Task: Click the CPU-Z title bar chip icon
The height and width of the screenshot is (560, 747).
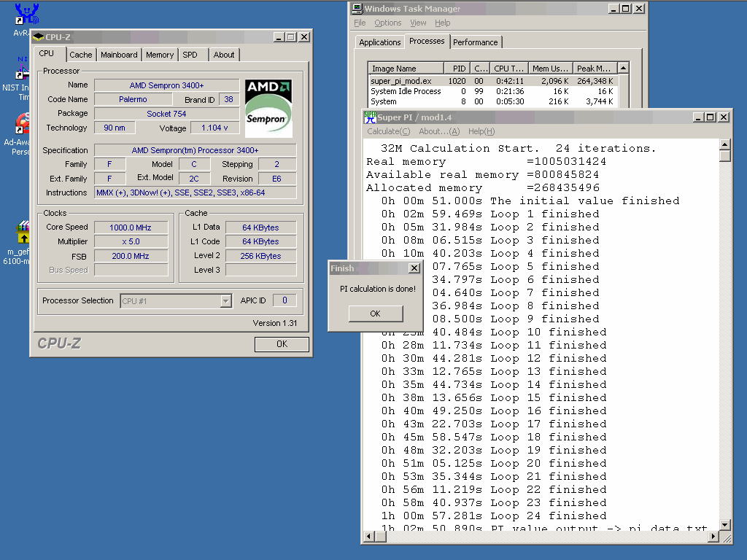Action: pyautogui.click(x=39, y=37)
